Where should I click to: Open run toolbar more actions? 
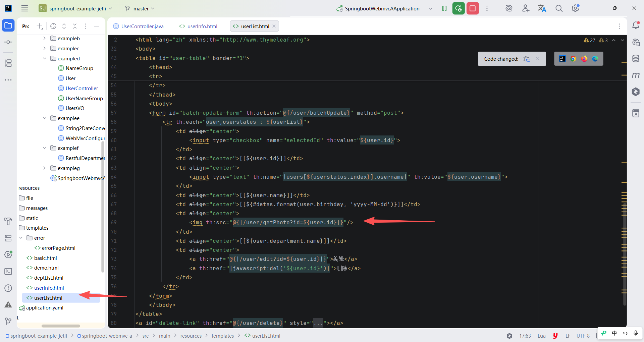(x=487, y=8)
